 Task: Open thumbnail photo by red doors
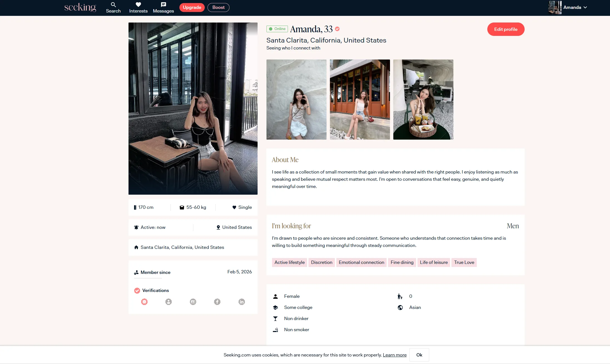click(x=360, y=100)
